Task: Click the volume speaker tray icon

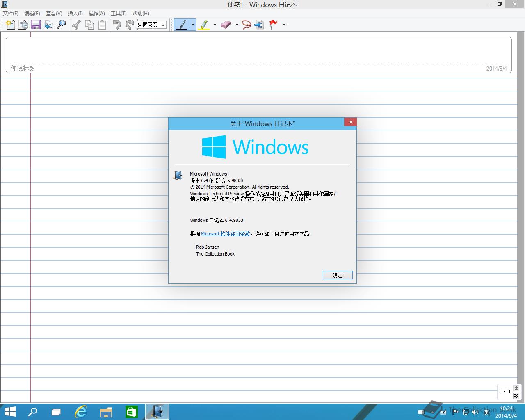Action: point(476,412)
